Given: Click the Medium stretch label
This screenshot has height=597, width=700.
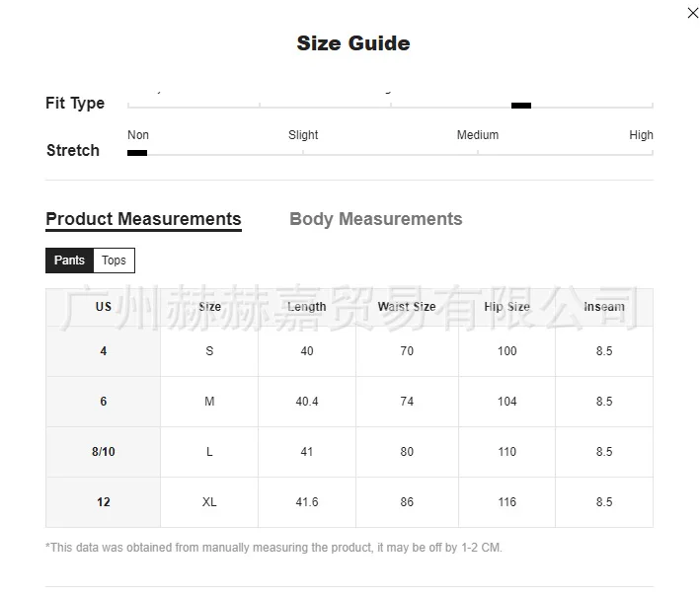Looking at the screenshot, I should 478,135.
